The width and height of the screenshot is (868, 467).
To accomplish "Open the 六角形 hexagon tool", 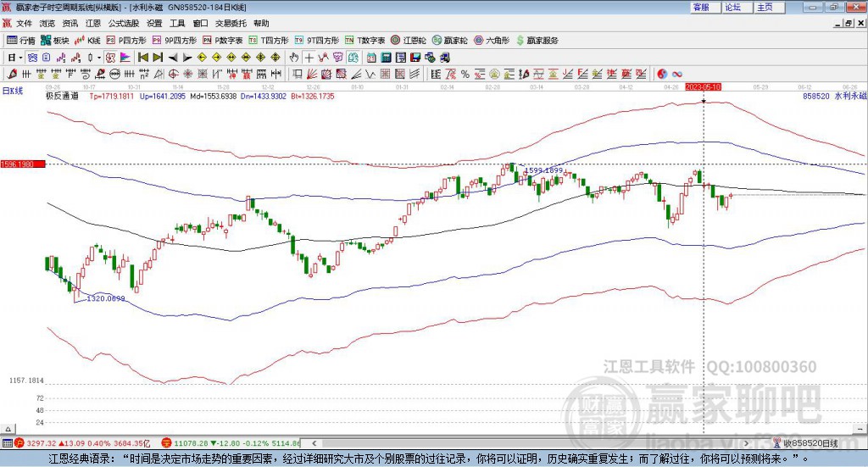I will tap(491, 40).
